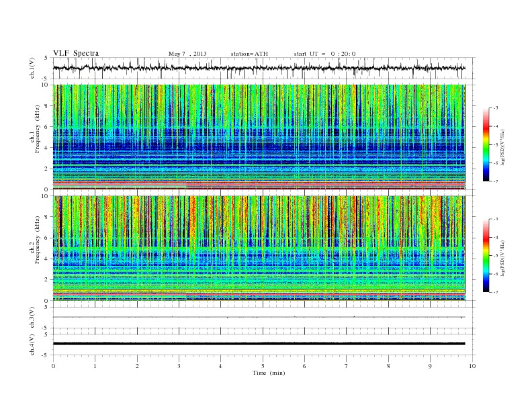Viewport: 532px width, 411px height.
Task: Click the "ch.4(V)" axis label
Action: click(x=32, y=345)
